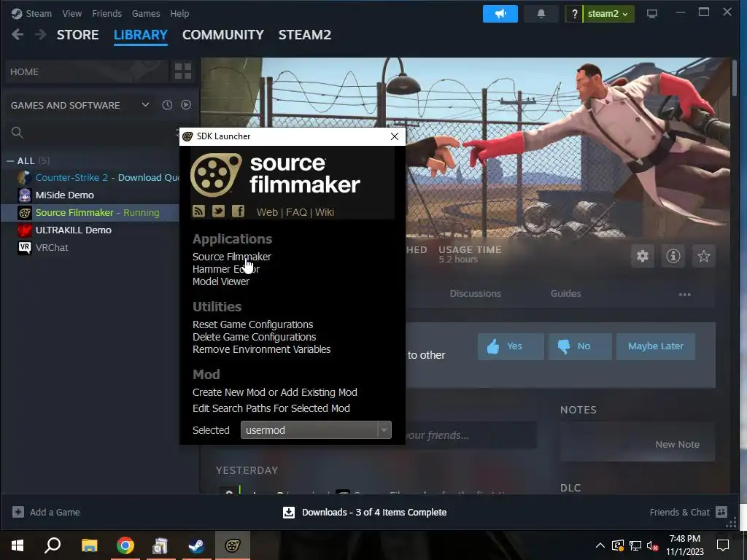Open Windows search in the taskbar
Viewport: 747px width, 560px height.
click(53, 545)
